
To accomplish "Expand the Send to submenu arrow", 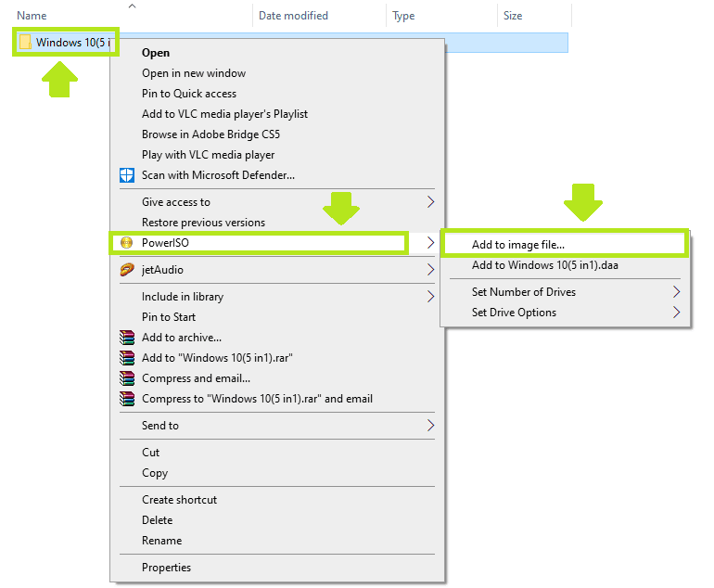I will tap(430, 426).
